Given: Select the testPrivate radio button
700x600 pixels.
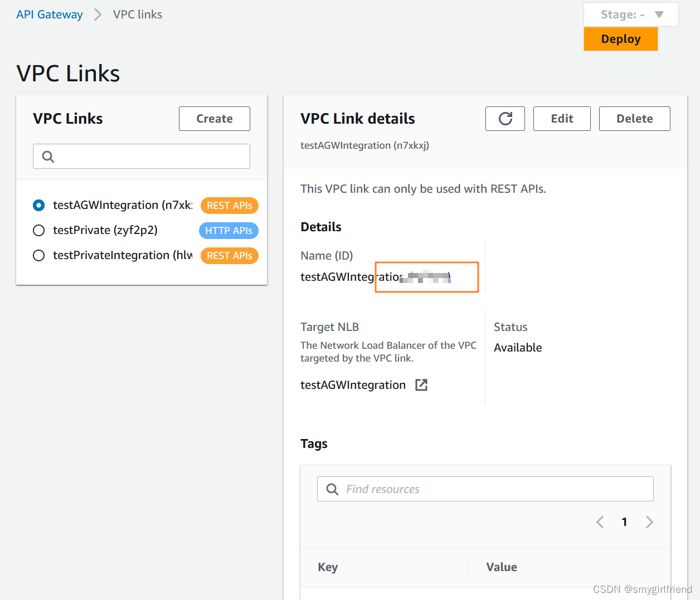Looking at the screenshot, I should 38,230.
